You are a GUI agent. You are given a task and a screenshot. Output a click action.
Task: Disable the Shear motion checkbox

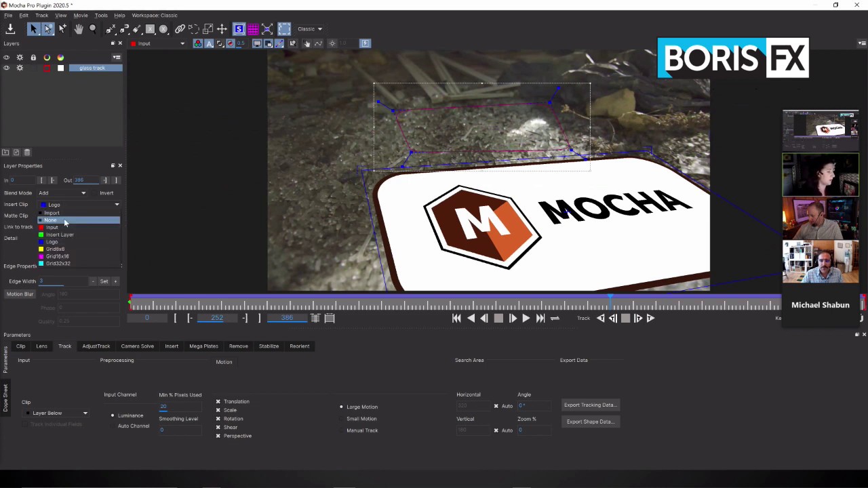pyautogui.click(x=218, y=427)
